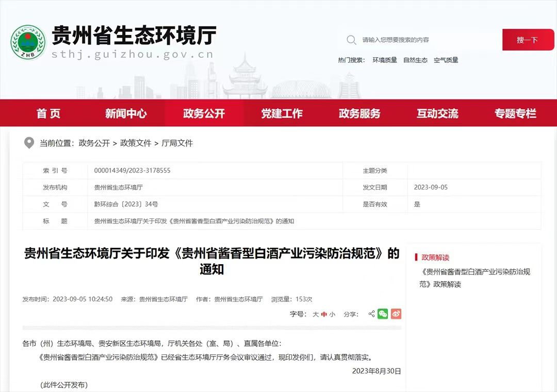Set font size to 小
Viewport: 557px width, 392px height.
click(332, 314)
